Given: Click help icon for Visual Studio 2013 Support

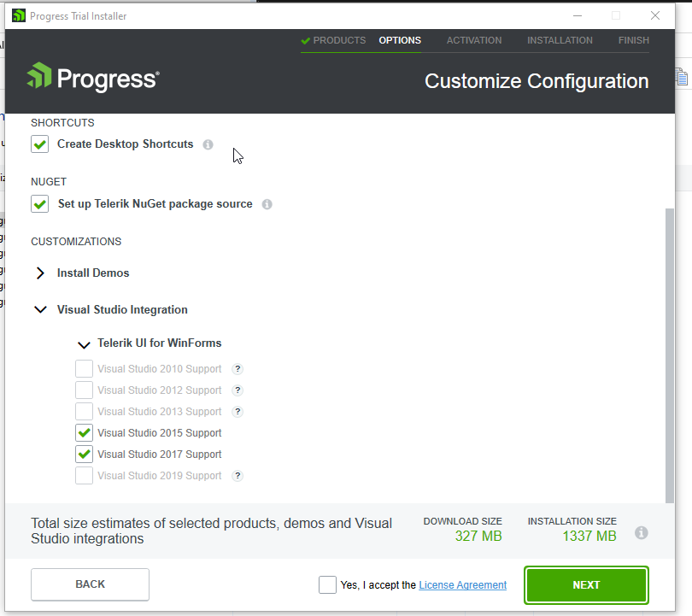Looking at the screenshot, I should [238, 412].
